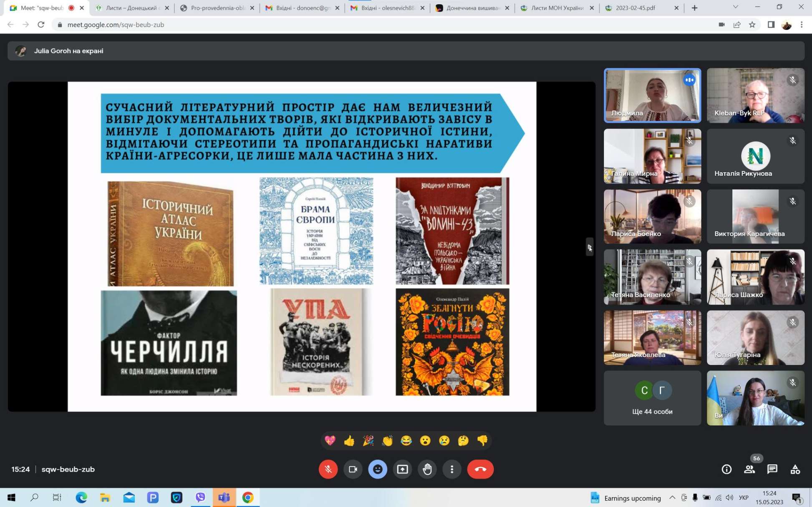Collapse the participant tiles side arrow
This screenshot has width=812, height=507.
click(589, 248)
